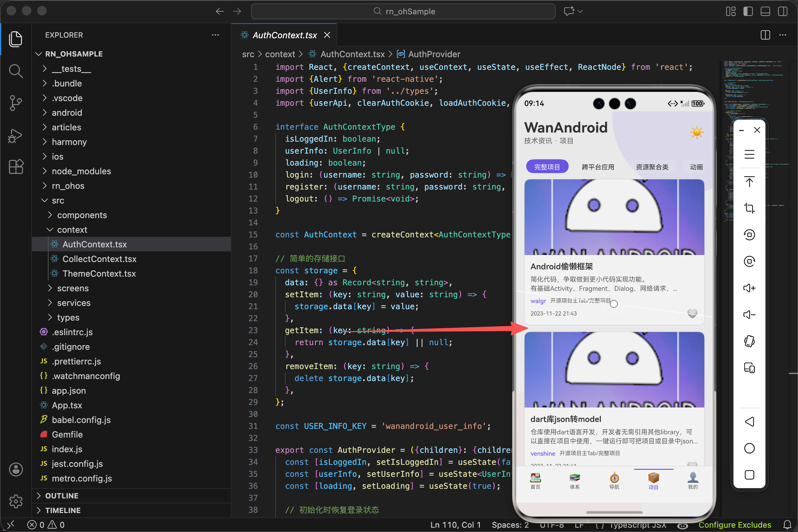Click the rn_ohSample search field
The width and height of the screenshot is (798, 532).
click(x=403, y=11)
